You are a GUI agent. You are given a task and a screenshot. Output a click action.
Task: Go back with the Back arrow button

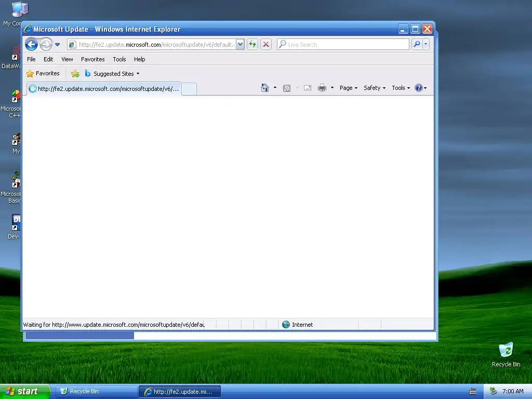(x=31, y=45)
